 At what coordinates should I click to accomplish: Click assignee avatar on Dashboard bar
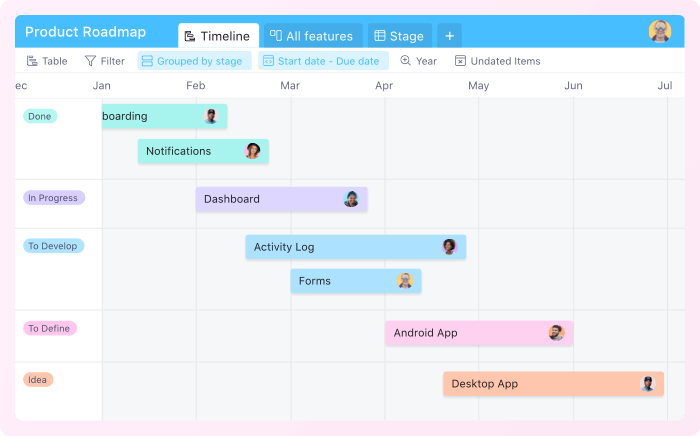(x=351, y=199)
